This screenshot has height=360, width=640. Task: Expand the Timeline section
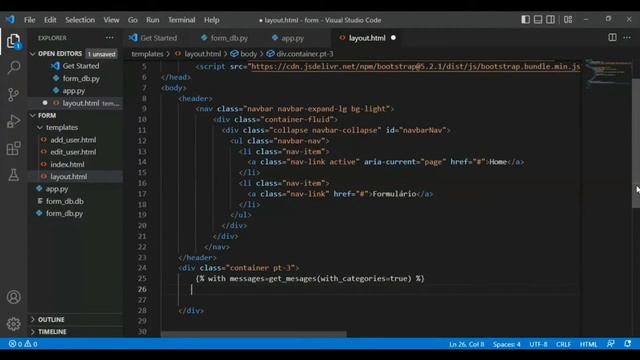52,332
